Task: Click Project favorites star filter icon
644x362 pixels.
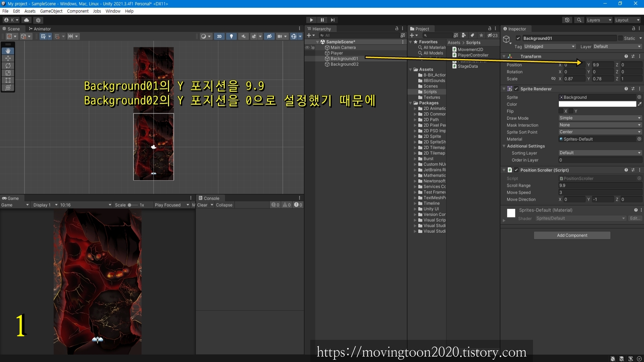Action: (481, 36)
